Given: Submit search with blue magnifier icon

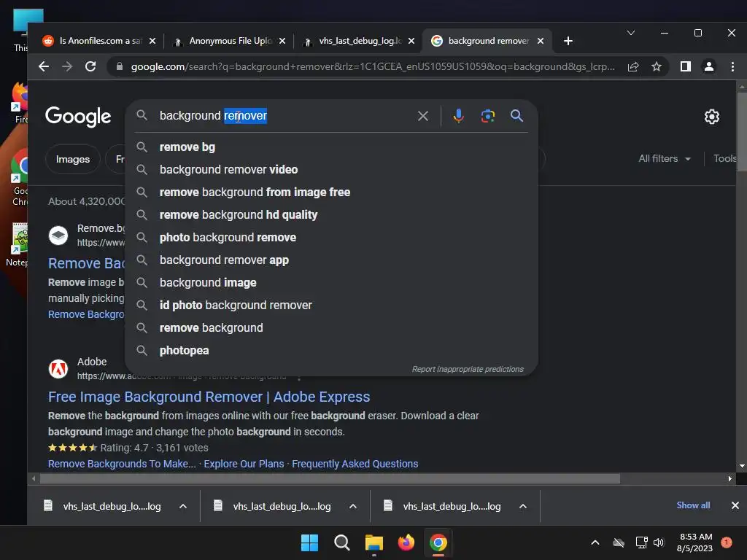Looking at the screenshot, I should coord(517,116).
